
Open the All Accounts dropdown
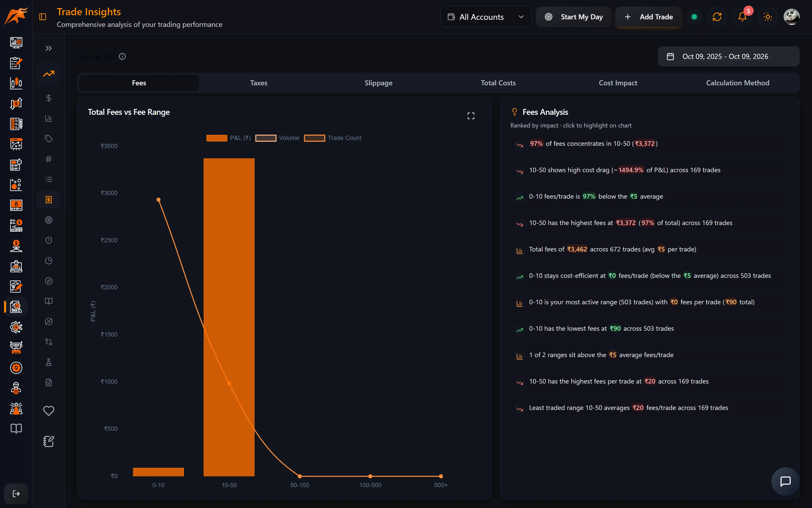(486, 17)
